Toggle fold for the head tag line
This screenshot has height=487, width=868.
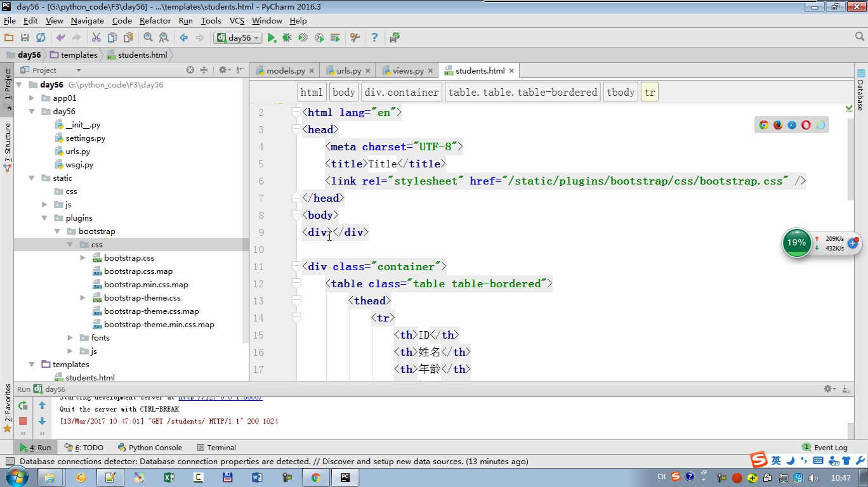[x=296, y=129]
